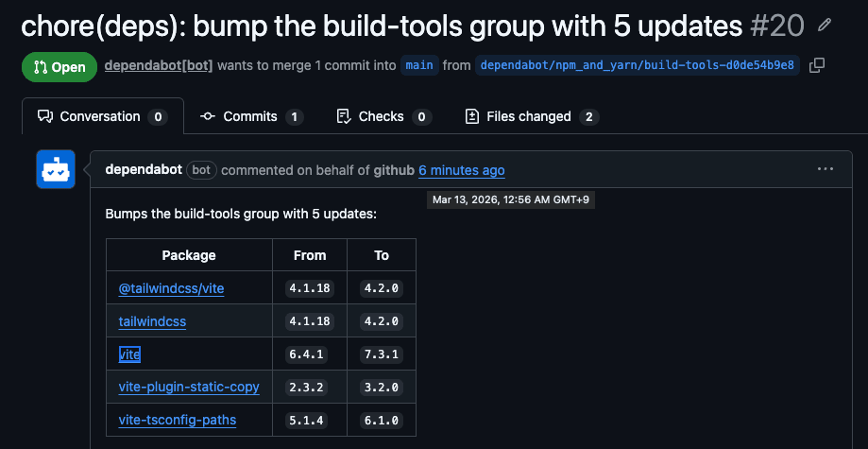Open the comment options ellipsis menu
Viewport: 868px width, 449px height.
825,169
